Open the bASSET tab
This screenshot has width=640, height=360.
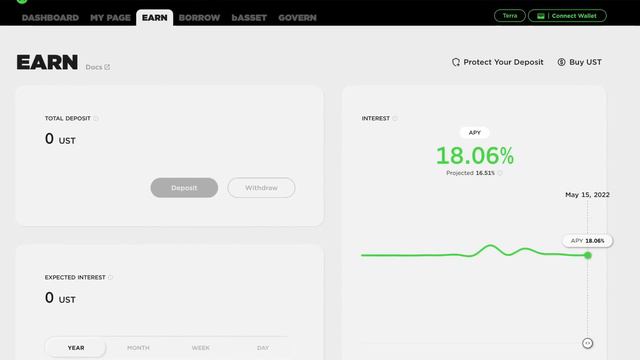point(249,18)
